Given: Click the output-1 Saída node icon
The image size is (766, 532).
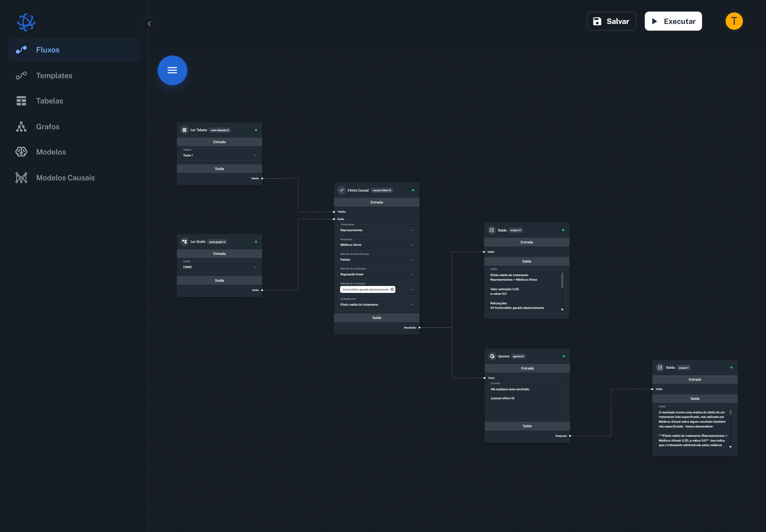Looking at the screenshot, I should coord(660,368).
